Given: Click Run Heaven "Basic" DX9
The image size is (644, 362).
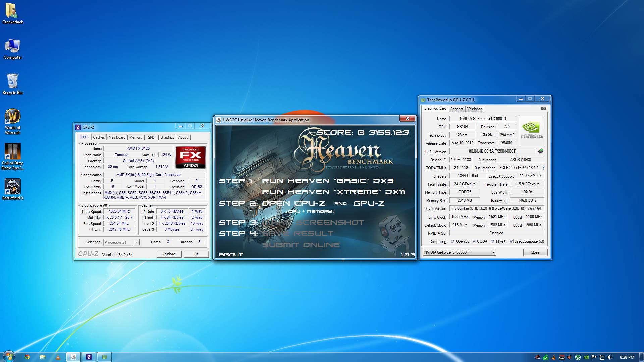Looking at the screenshot, I should 328,181.
